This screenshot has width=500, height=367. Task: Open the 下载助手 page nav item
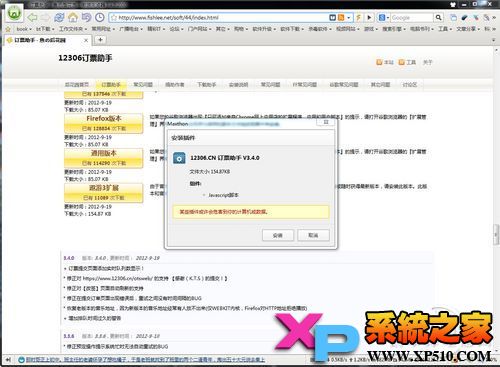point(207,85)
